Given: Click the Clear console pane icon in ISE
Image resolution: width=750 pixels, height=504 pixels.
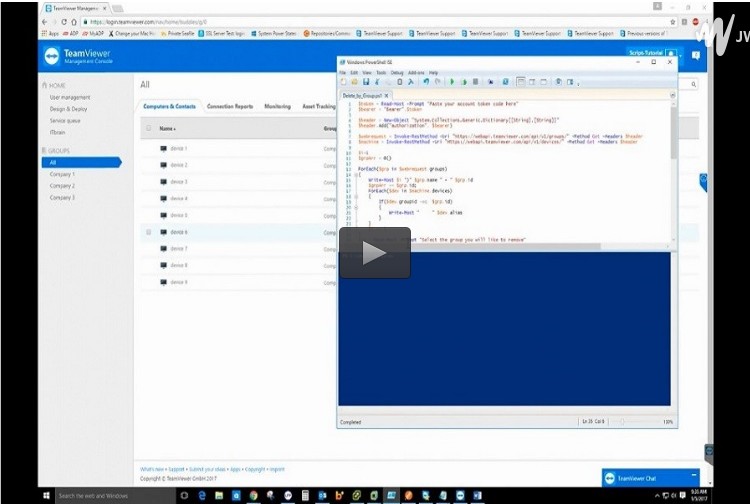Looking at the screenshot, I should [411, 82].
